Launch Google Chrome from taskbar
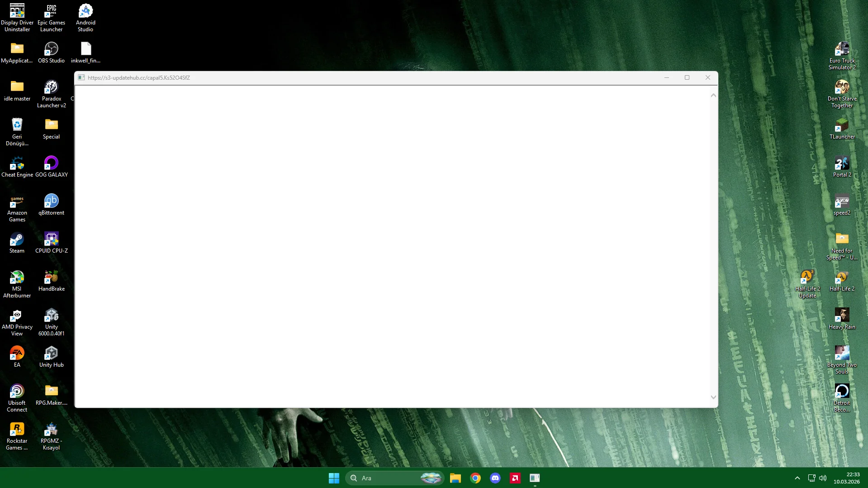868x488 pixels. coord(475,478)
